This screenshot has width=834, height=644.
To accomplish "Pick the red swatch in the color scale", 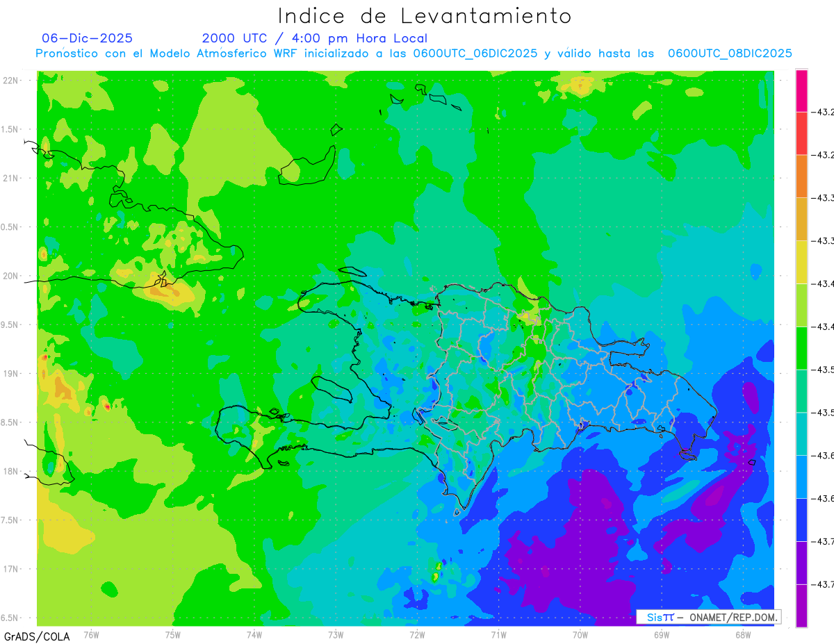I will click(x=801, y=133).
